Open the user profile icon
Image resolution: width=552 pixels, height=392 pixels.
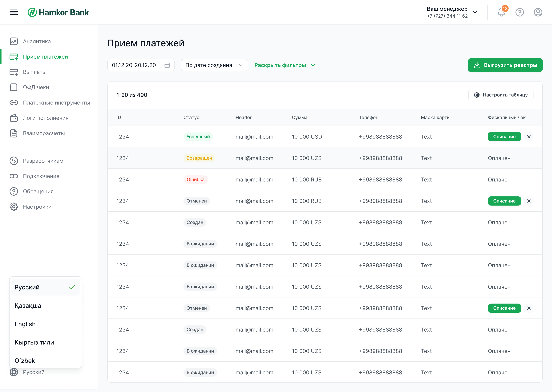point(538,12)
